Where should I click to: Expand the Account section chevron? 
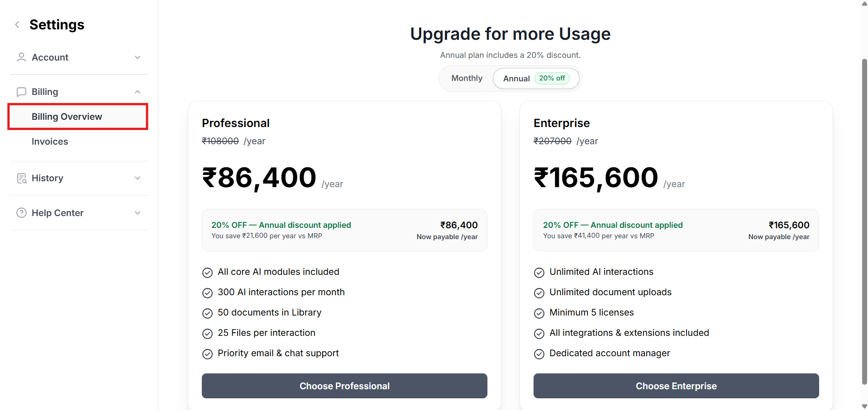(138, 57)
